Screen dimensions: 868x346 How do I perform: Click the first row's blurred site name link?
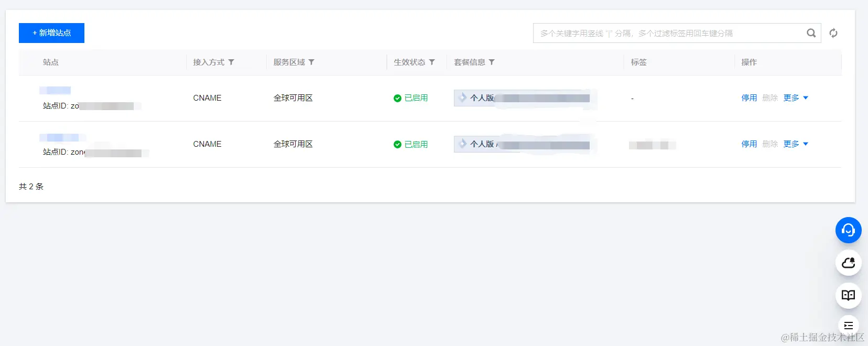[55, 90]
